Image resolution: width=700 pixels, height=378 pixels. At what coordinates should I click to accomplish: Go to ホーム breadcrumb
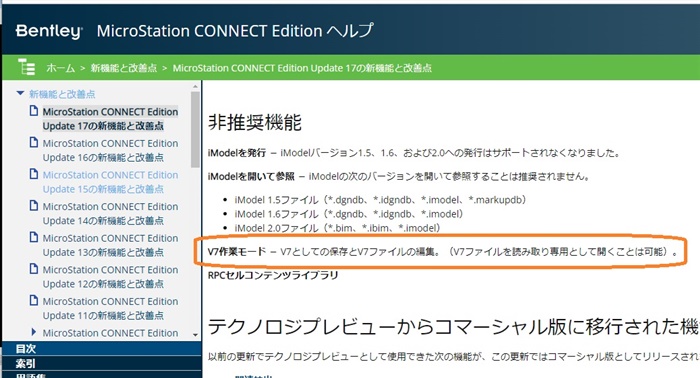(61, 68)
